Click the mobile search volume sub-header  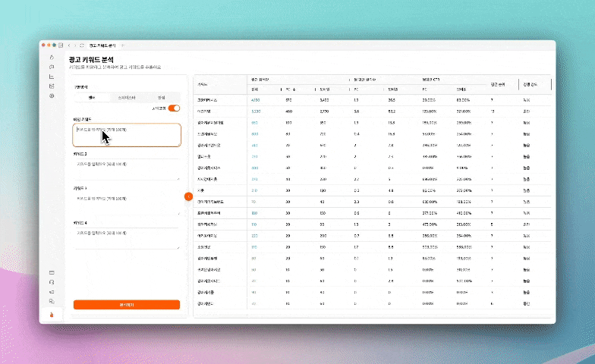pyautogui.click(x=325, y=89)
